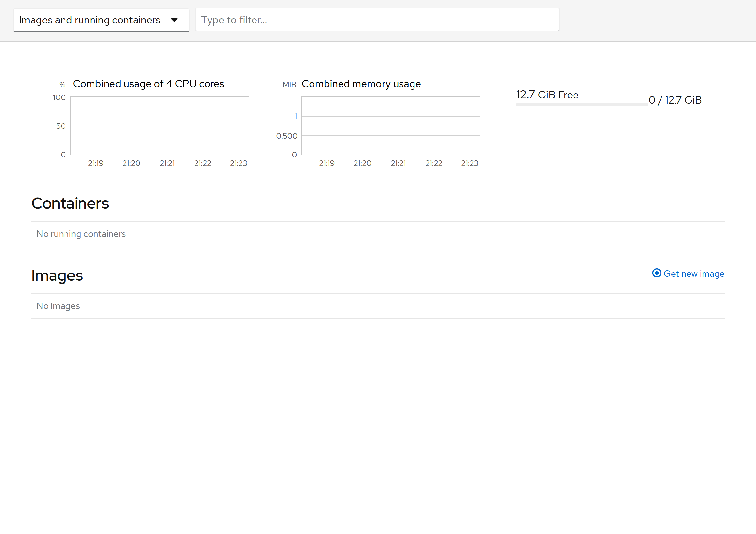Click the Images section heading
Screen dimensions: 756x534
coord(57,275)
